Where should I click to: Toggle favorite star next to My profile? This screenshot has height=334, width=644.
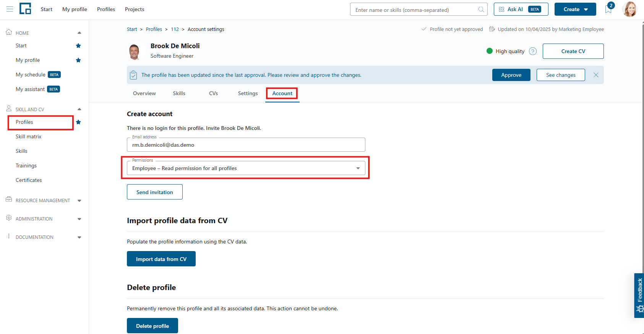coord(78,60)
